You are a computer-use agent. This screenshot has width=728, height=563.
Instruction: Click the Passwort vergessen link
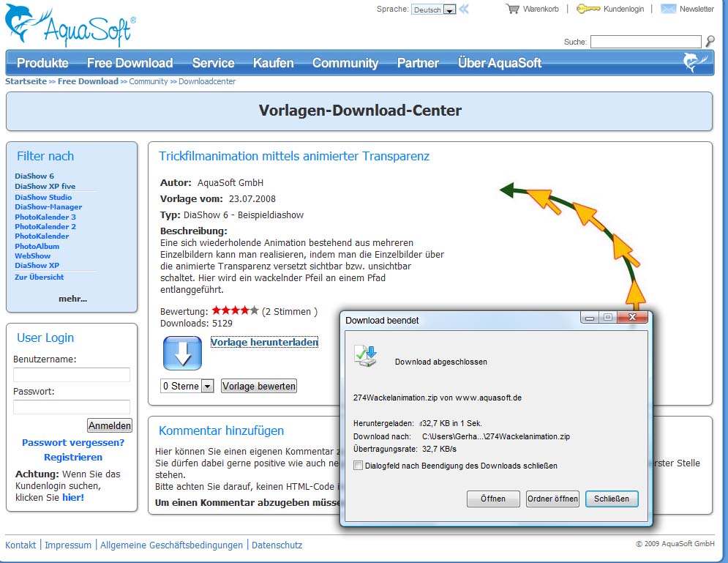point(73,442)
